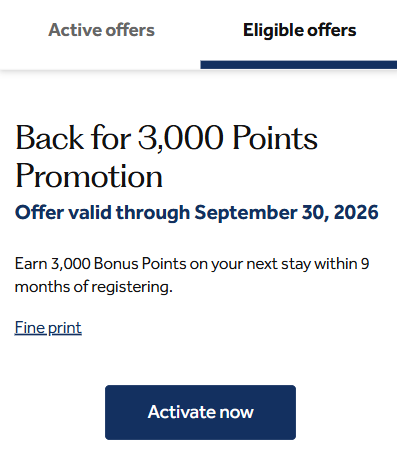Click the Earn 3,000 Bonus Points description
The image size is (397, 467).
[192, 275]
